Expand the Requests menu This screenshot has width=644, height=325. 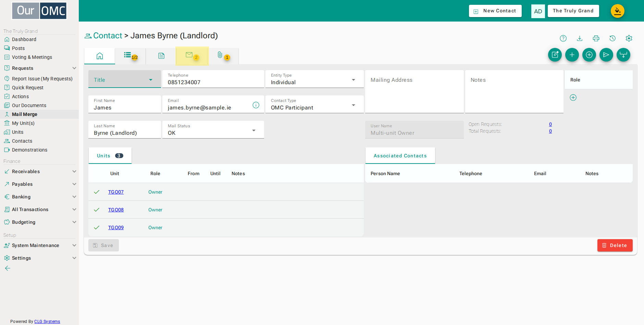40,68
